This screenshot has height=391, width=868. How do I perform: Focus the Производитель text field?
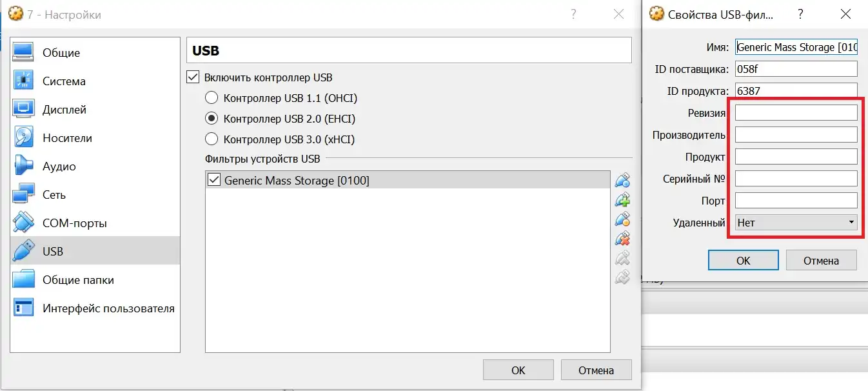click(796, 135)
